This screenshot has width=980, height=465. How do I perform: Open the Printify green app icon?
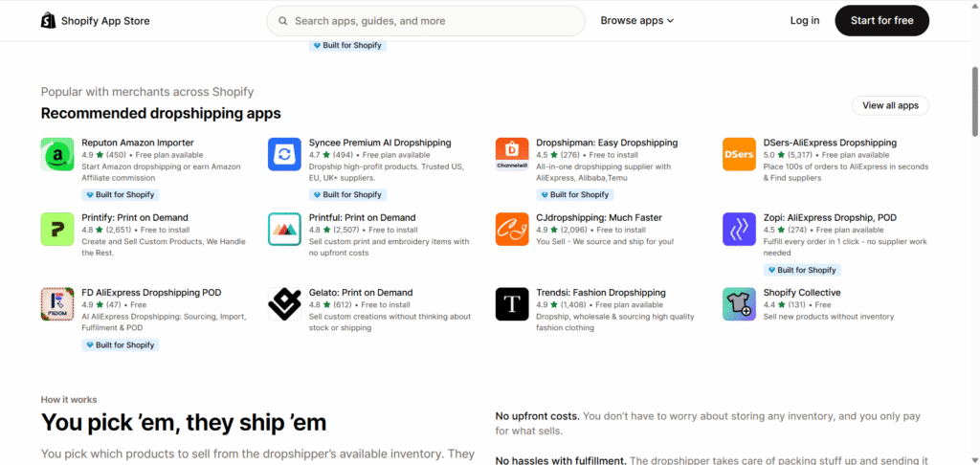pos(57,230)
